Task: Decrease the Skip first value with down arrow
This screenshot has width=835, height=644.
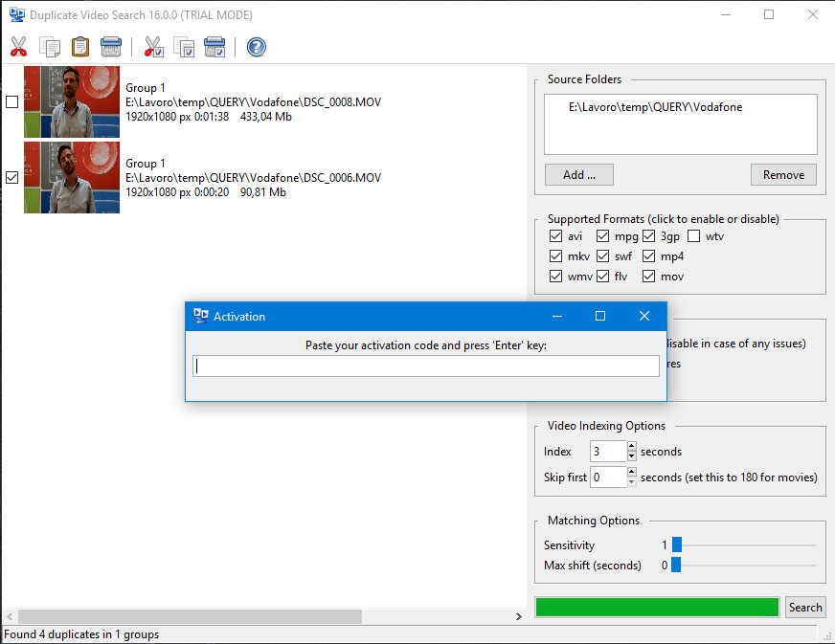Action: pyautogui.click(x=631, y=481)
